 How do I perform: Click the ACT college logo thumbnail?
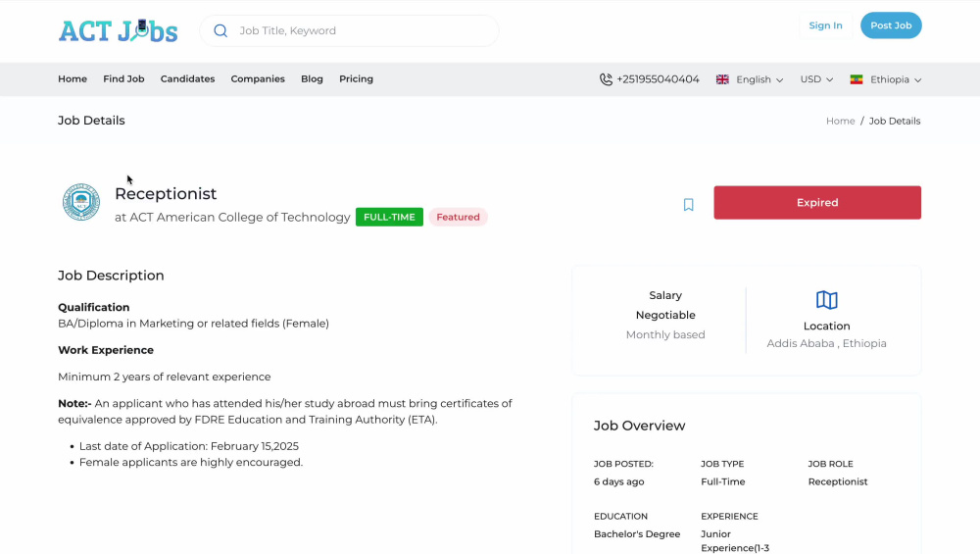[x=81, y=202]
